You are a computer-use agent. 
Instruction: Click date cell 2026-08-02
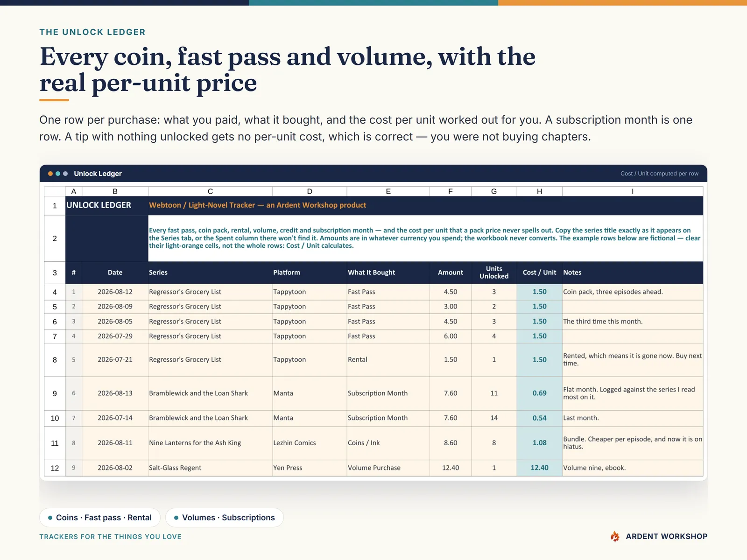[x=115, y=468]
